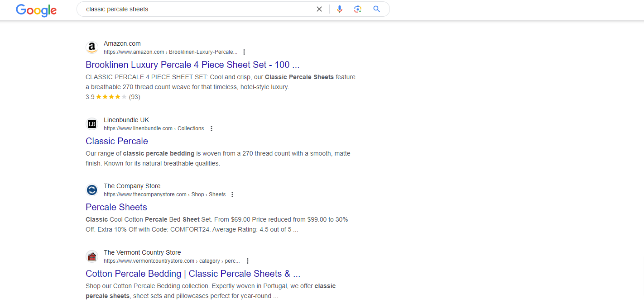Click the snippet mentioning smooth, matte finish
Viewport: 644px width, 308px height.
tap(218, 158)
